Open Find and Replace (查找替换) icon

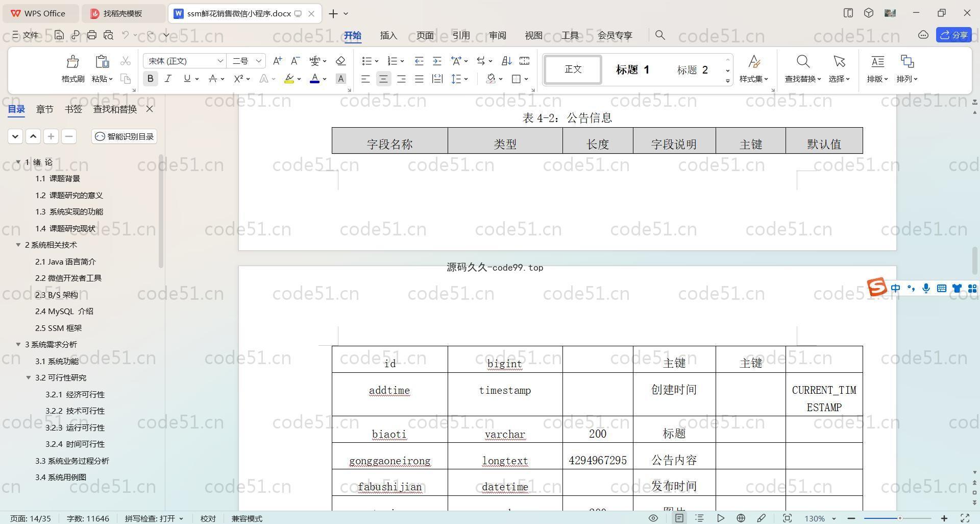click(803, 62)
